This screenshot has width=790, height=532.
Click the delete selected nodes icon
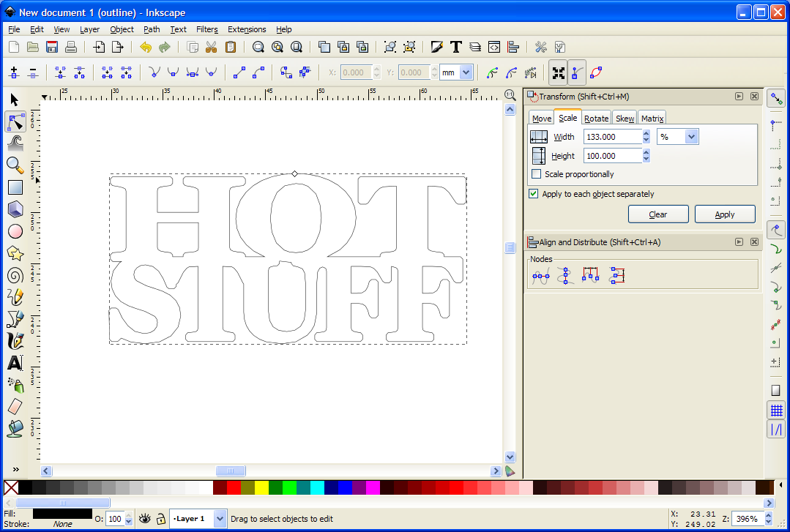tap(33, 72)
